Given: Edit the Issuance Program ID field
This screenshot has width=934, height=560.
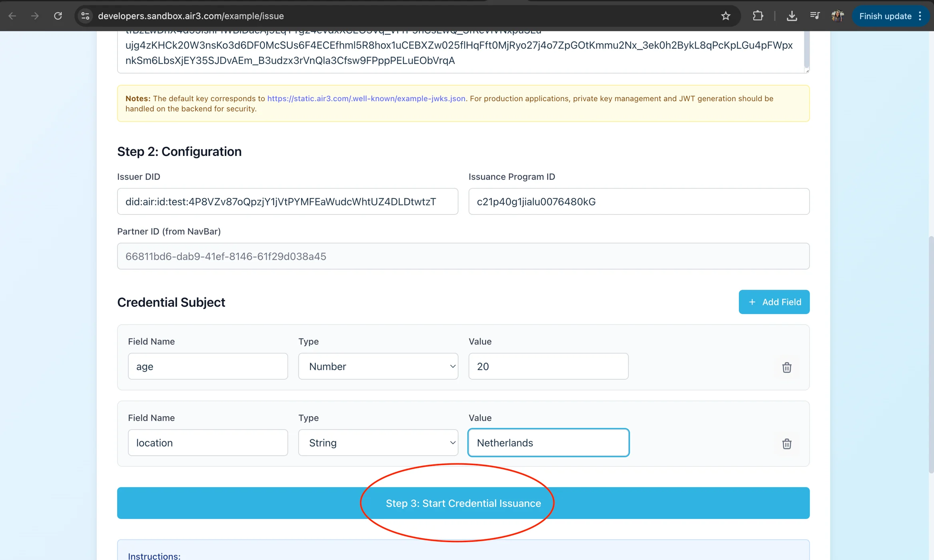Looking at the screenshot, I should 639,201.
